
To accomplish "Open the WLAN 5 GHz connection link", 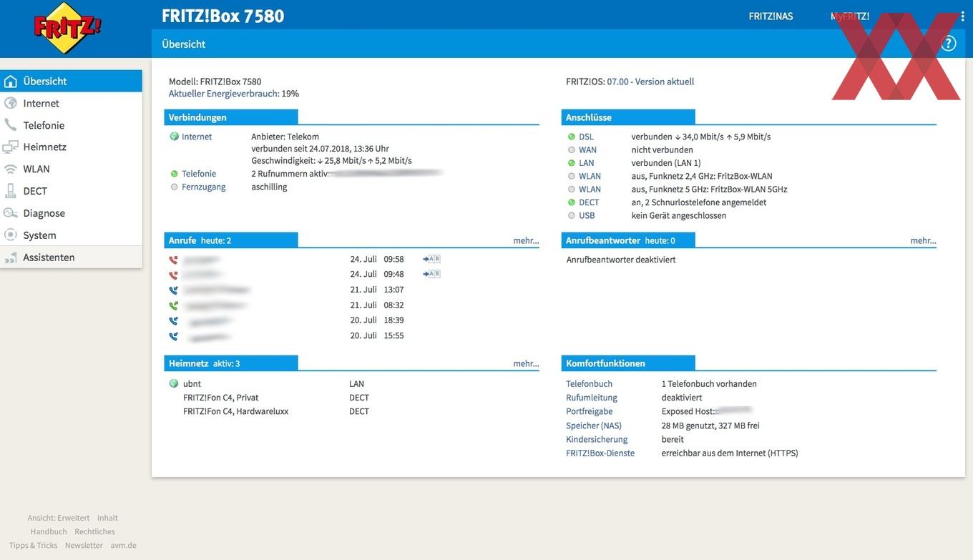I will click(x=590, y=190).
